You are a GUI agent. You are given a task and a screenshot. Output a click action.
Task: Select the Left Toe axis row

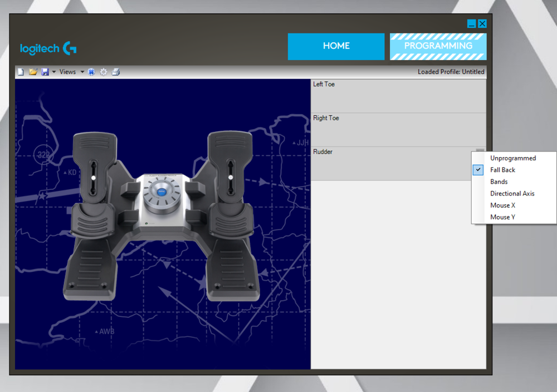coord(398,96)
